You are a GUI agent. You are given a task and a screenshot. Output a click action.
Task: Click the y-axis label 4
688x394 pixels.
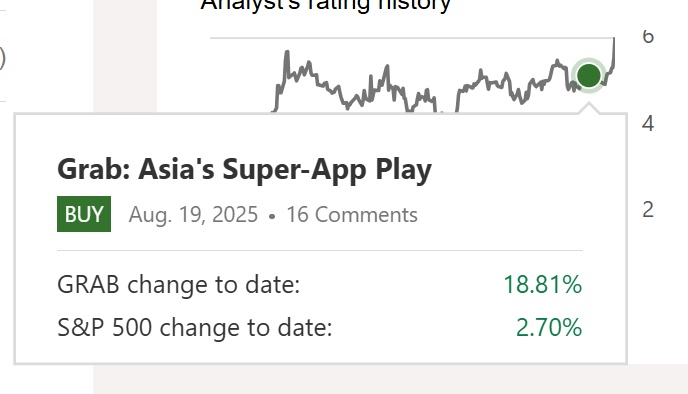pyautogui.click(x=648, y=124)
